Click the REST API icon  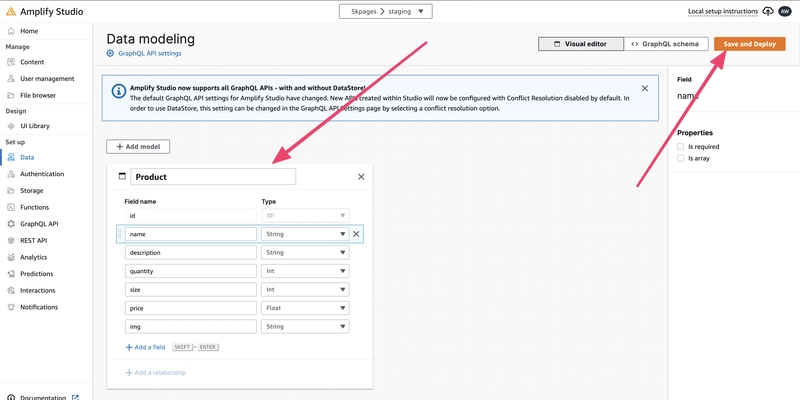(11, 240)
